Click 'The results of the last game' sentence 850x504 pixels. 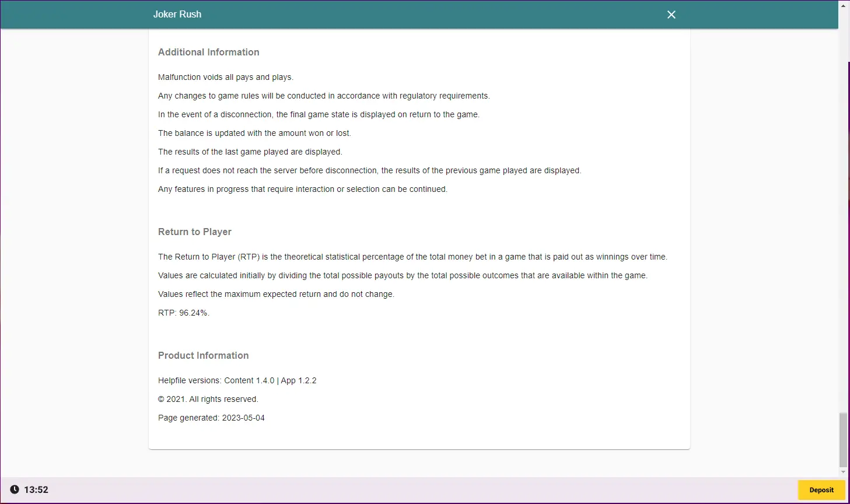[250, 152]
